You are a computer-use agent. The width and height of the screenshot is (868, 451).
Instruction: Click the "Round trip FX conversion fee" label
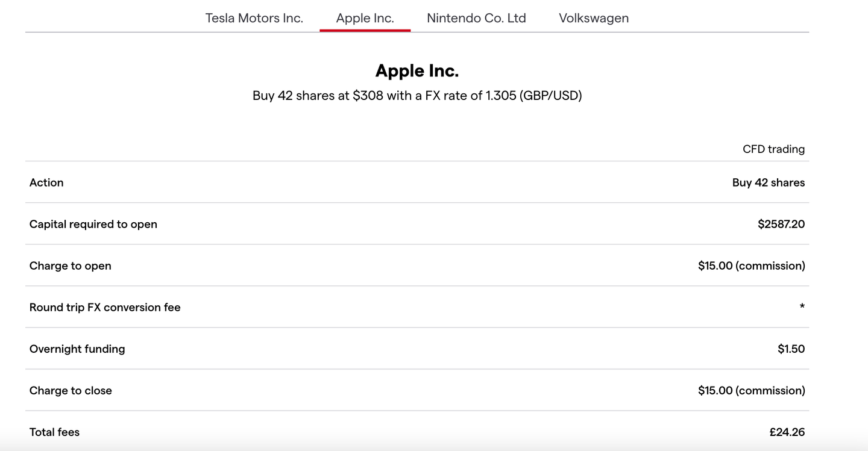point(105,307)
